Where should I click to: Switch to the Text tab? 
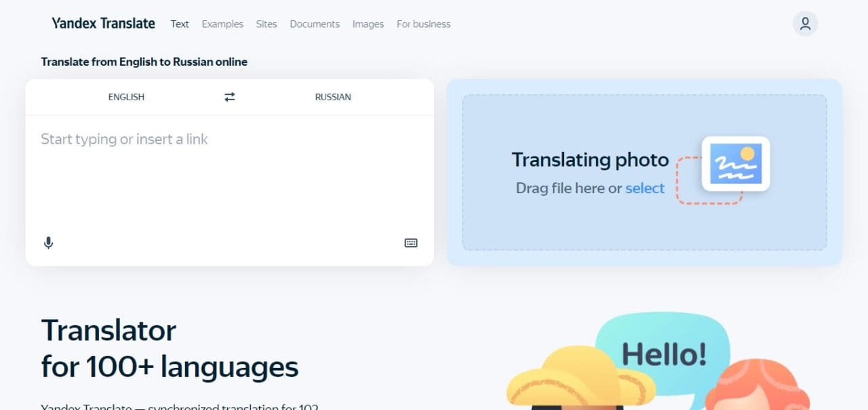click(x=180, y=24)
